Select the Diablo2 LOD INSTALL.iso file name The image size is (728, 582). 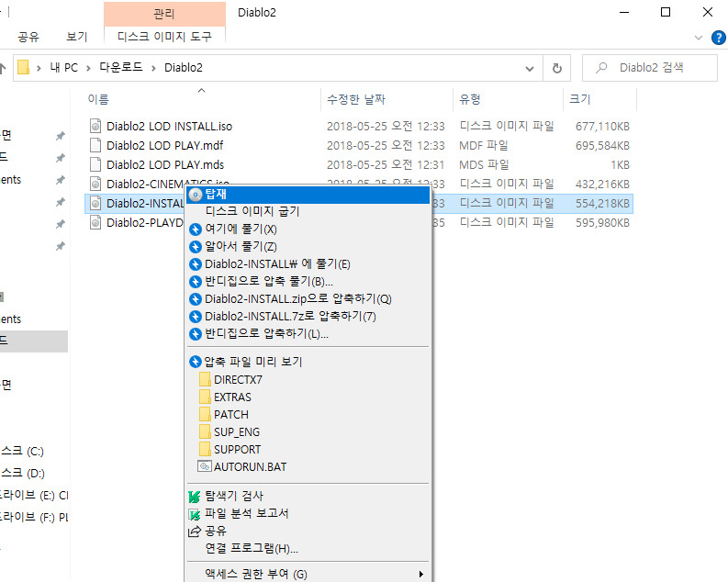coord(170,127)
